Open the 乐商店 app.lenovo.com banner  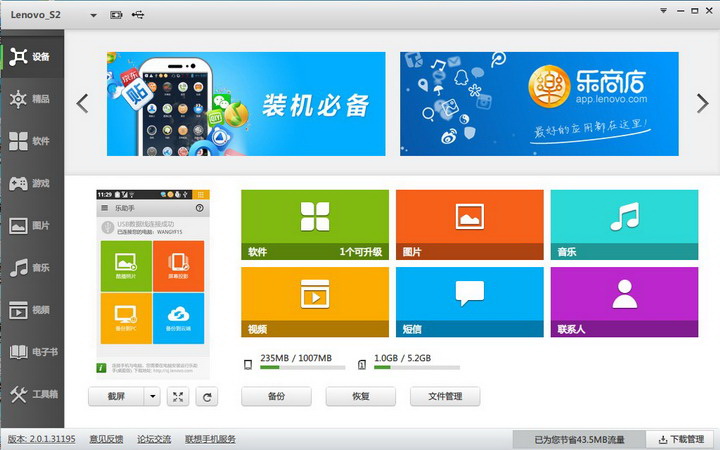(x=539, y=104)
